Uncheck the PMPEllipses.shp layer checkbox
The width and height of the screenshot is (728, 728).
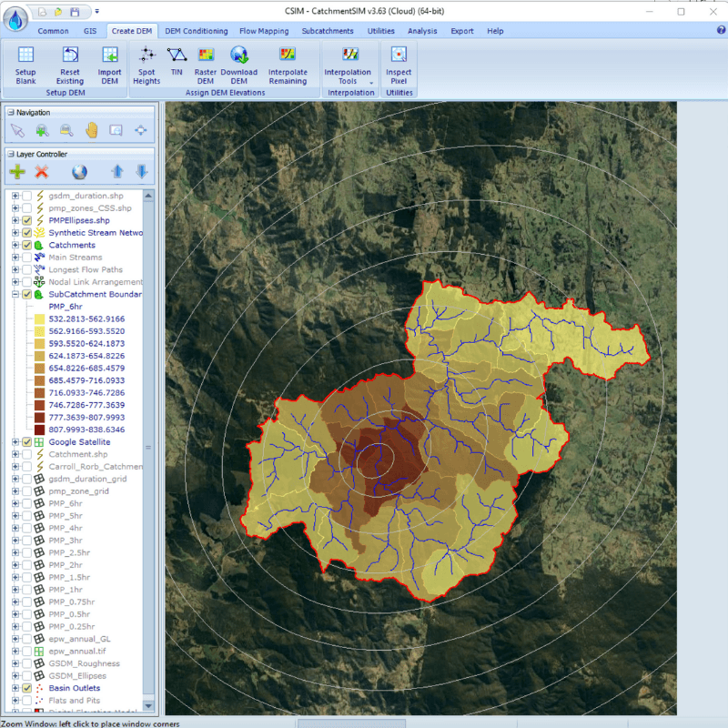point(27,221)
